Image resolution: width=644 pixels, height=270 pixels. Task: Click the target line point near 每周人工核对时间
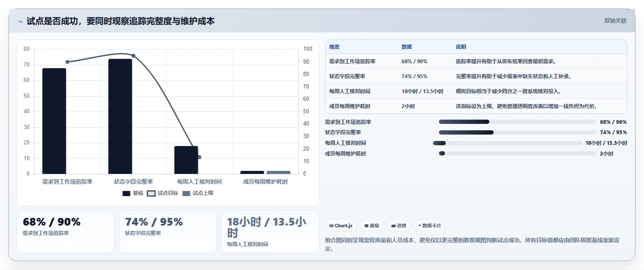199,157
